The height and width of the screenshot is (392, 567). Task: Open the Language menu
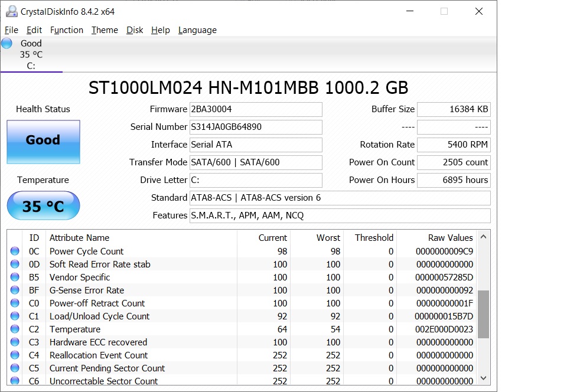[197, 30]
